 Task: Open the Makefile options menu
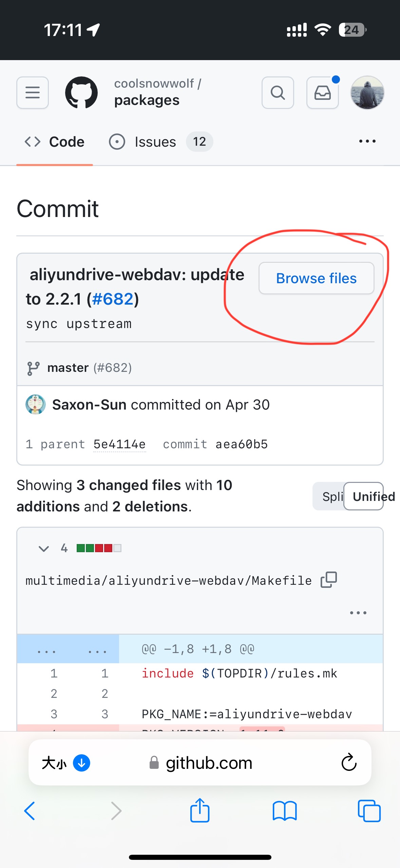[x=358, y=612]
